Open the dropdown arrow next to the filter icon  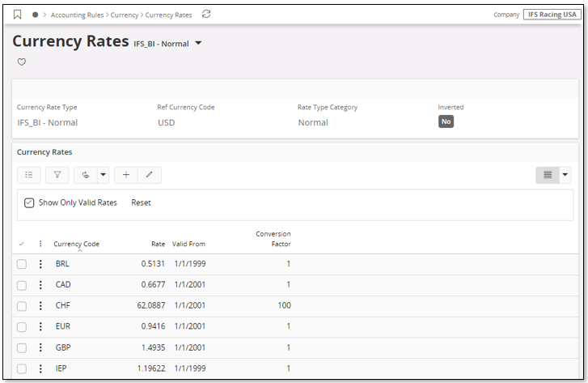pos(103,174)
